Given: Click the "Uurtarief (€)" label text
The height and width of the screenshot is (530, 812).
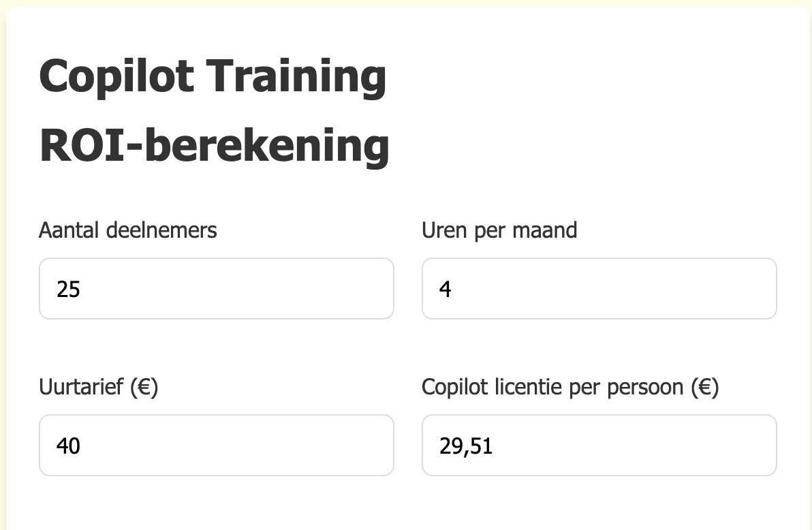Looking at the screenshot, I should tap(98, 387).
